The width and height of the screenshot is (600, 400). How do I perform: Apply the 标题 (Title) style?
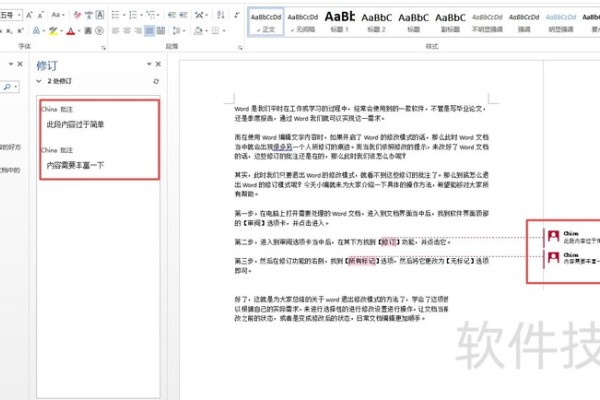point(413,22)
